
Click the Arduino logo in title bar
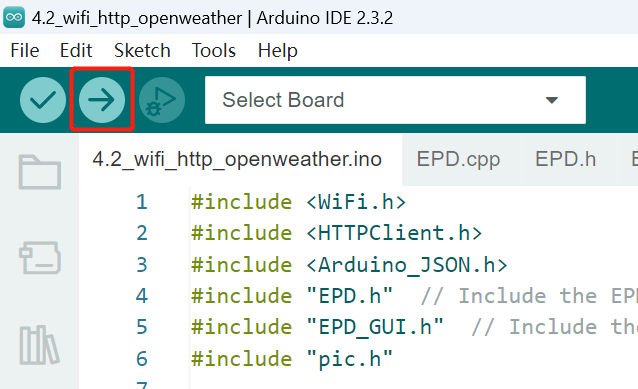tap(14, 17)
